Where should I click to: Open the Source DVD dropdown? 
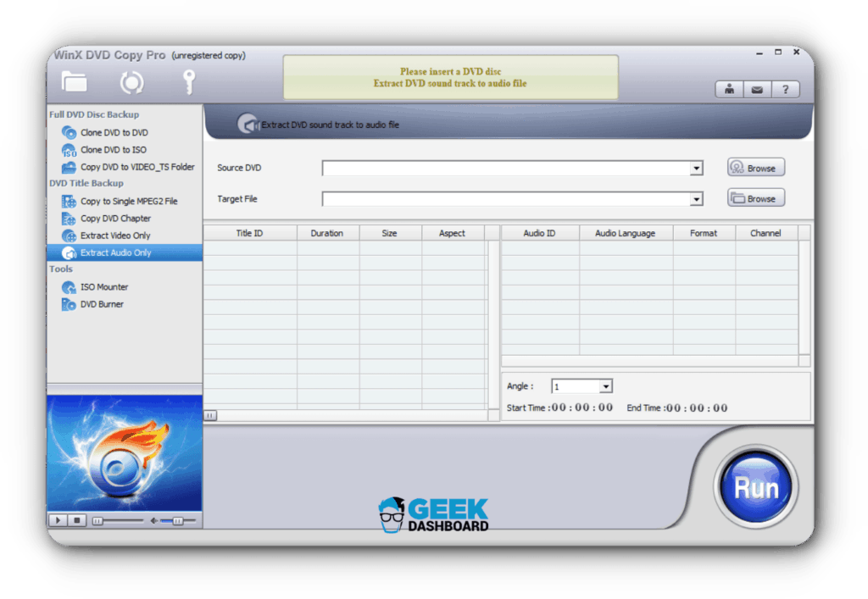tap(697, 168)
